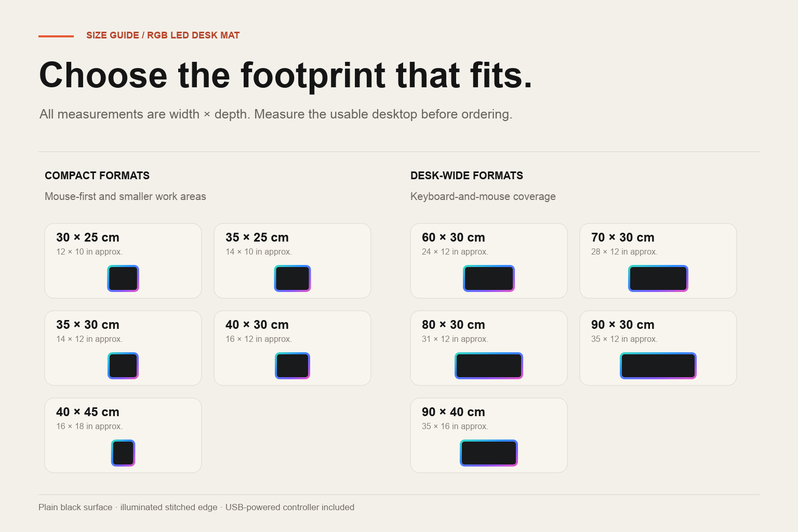Click the '16 × 18 in approx.' text
Viewport: 798px width, 532px height.
click(x=89, y=426)
